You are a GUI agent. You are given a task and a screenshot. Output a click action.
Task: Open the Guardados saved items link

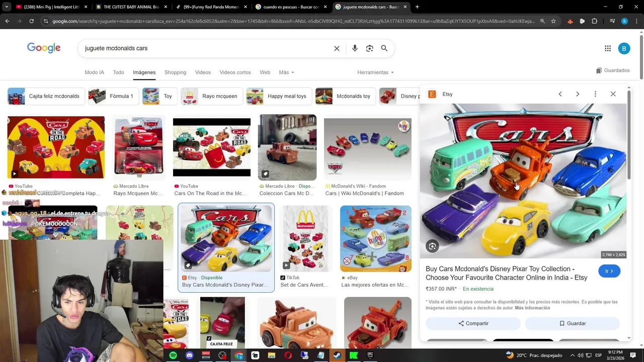tap(613, 70)
